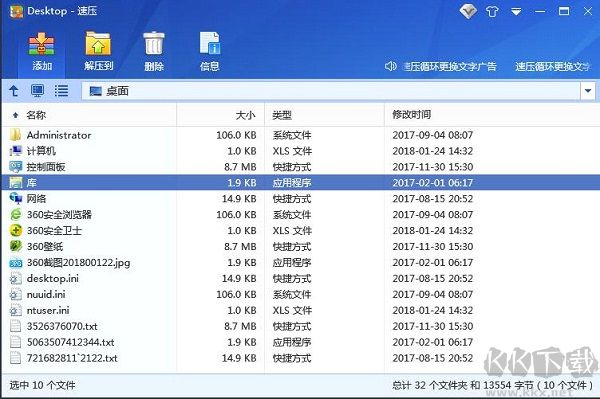Click the desktop.ini file name
The image size is (600, 399).
(x=53, y=278)
